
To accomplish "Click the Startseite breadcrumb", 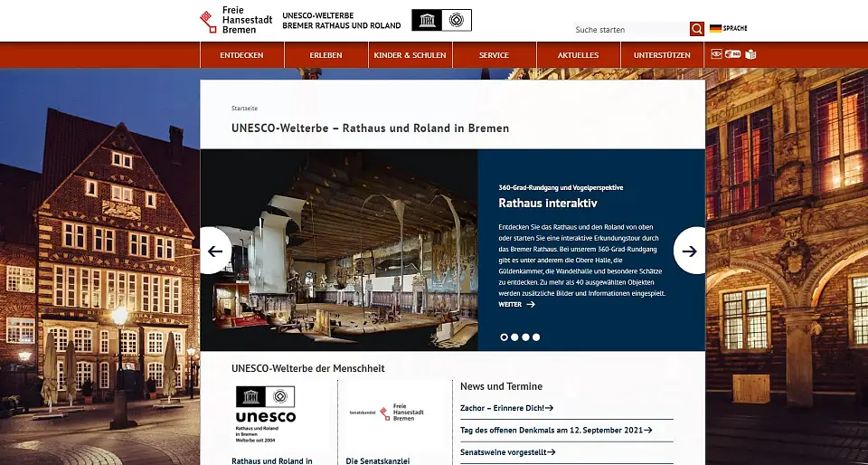I will click(x=244, y=108).
